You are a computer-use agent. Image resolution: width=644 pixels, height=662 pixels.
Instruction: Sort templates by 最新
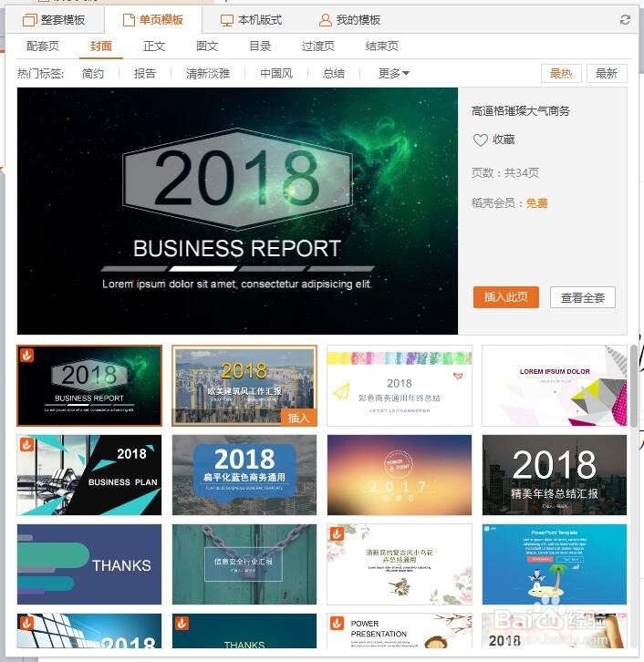pos(607,74)
